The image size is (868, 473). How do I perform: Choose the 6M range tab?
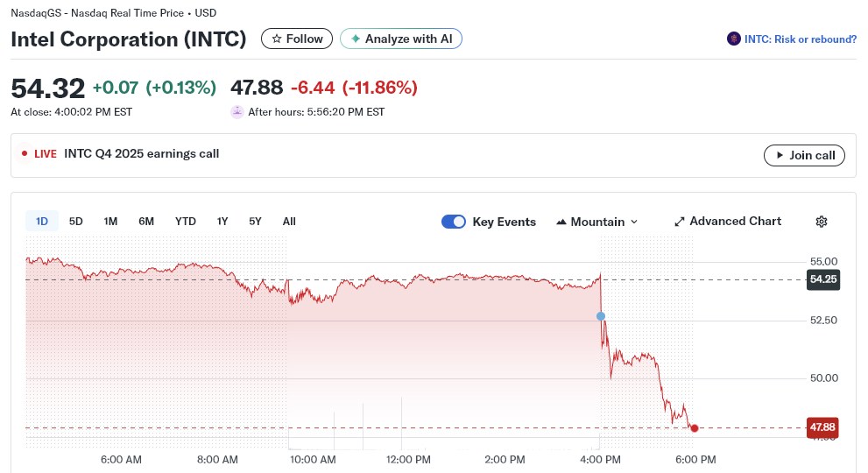point(146,222)
